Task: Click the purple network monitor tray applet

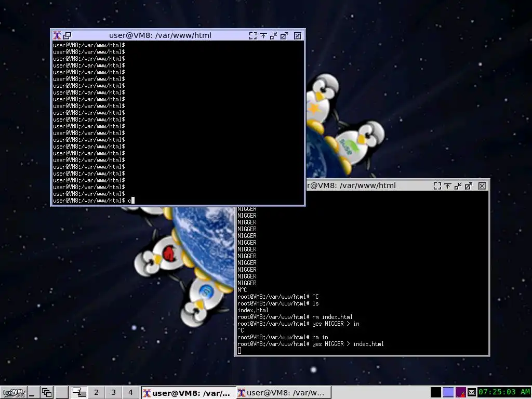Action: (461, 393)
